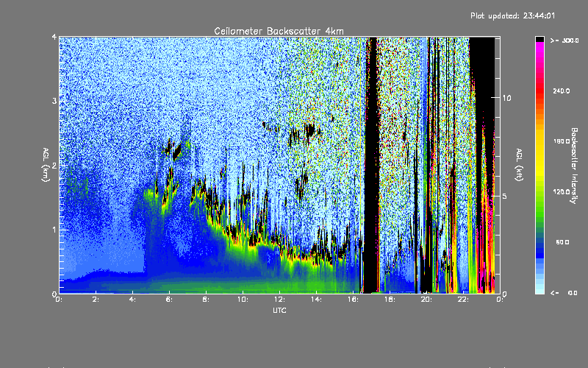The width and height of the screenshot is (588, 368).
Task: Click the '120.0' colorbar value
Action: [562, 191]
